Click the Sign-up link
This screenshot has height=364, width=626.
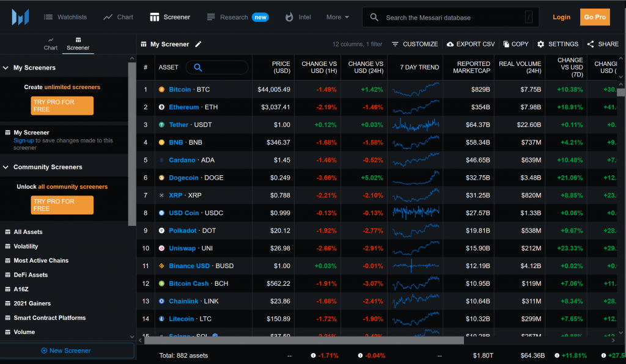tap(24, 140)
